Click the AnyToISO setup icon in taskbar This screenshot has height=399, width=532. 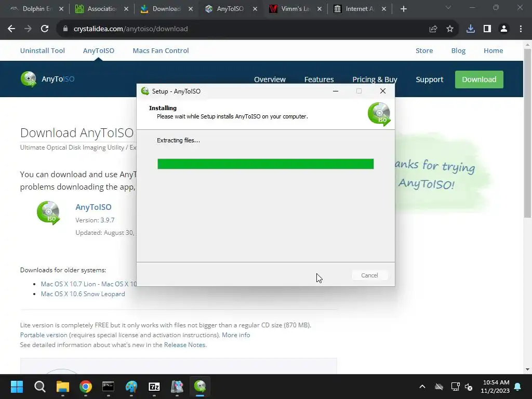click(x=200, y=387)
